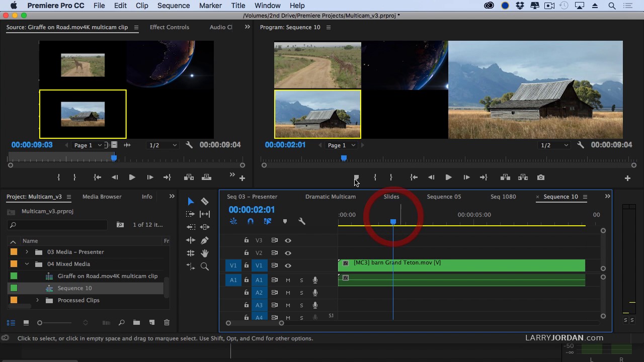Open Source monitor 1/2 resolution dropdown
644x362 pixels.
pos(163,145)
